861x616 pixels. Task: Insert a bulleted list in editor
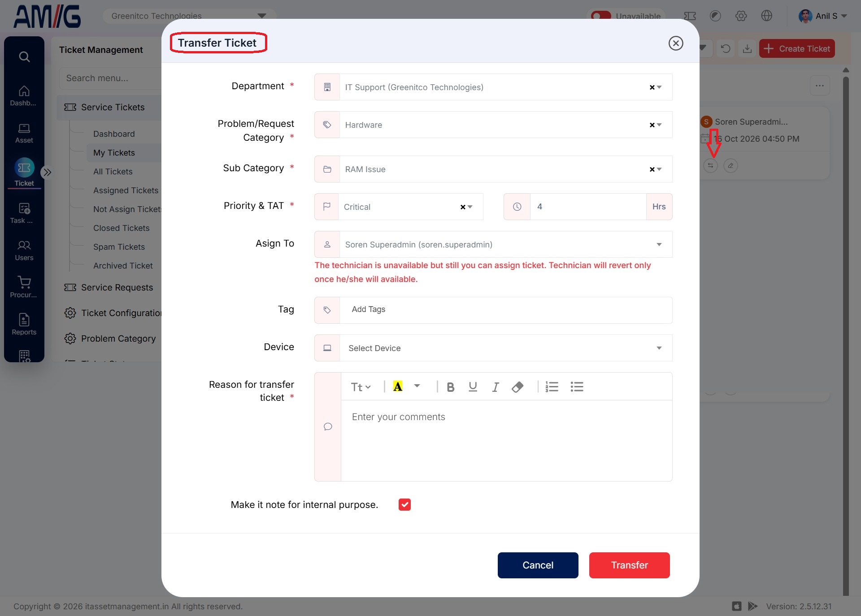[x=577, y=386]
